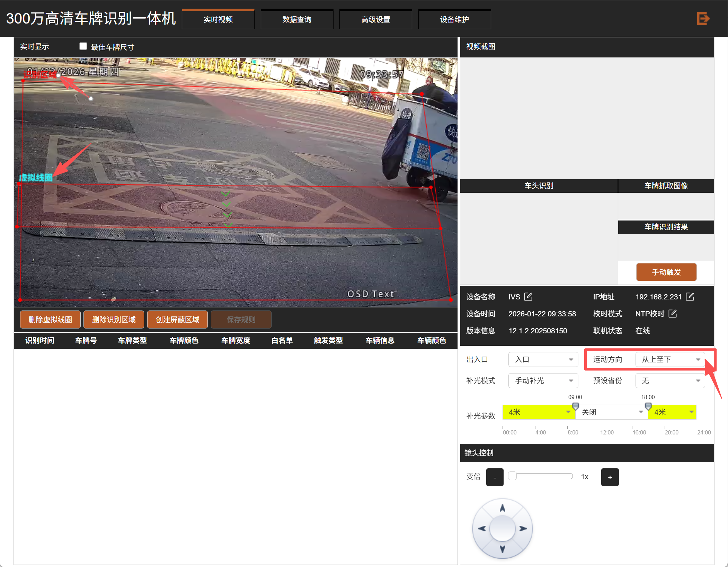Click edit icon beside NTP校时
The image size is (728, 567).
(673, 314)
